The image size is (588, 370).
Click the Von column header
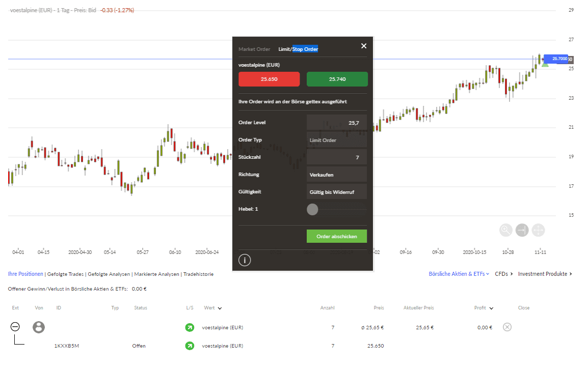click(x=39, y=308)
